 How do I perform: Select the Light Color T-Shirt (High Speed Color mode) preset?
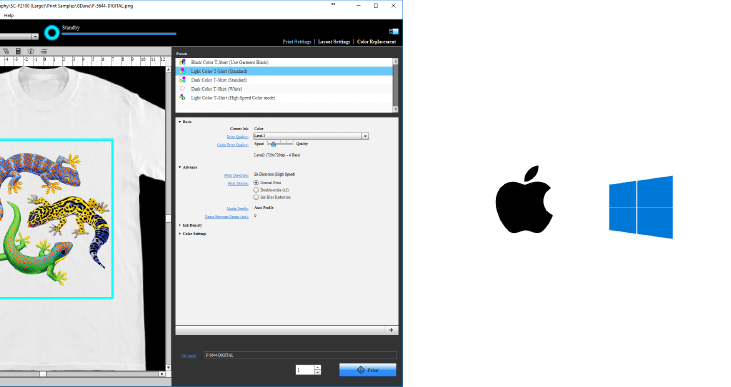[x=284, y=98]
